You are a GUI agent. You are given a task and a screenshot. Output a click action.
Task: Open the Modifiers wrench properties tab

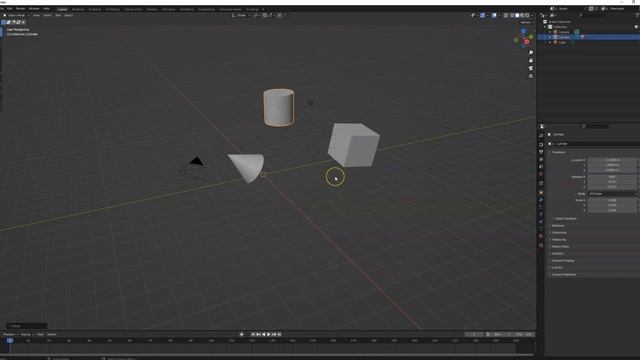tap(541, 200)
